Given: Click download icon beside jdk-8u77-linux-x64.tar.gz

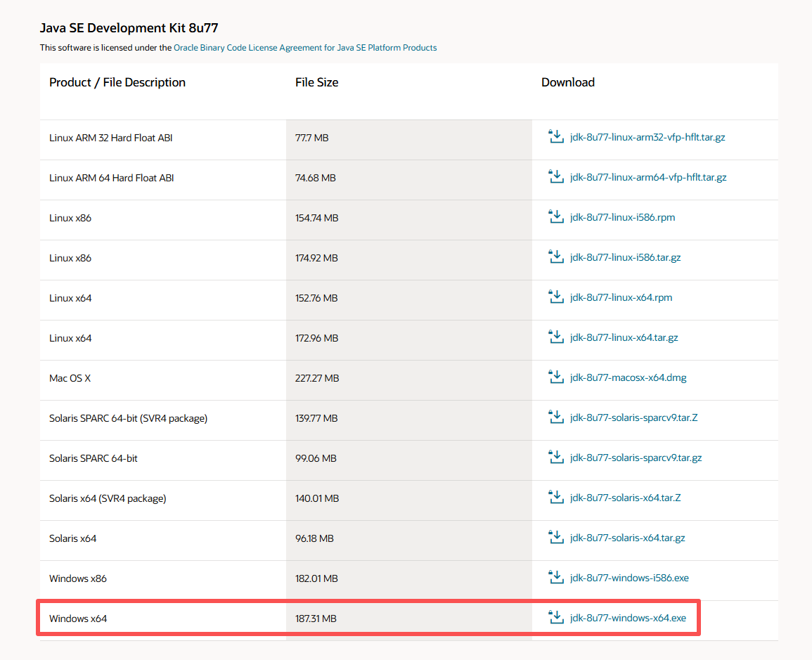Looking at the screenshot, I should coord(556,337).
